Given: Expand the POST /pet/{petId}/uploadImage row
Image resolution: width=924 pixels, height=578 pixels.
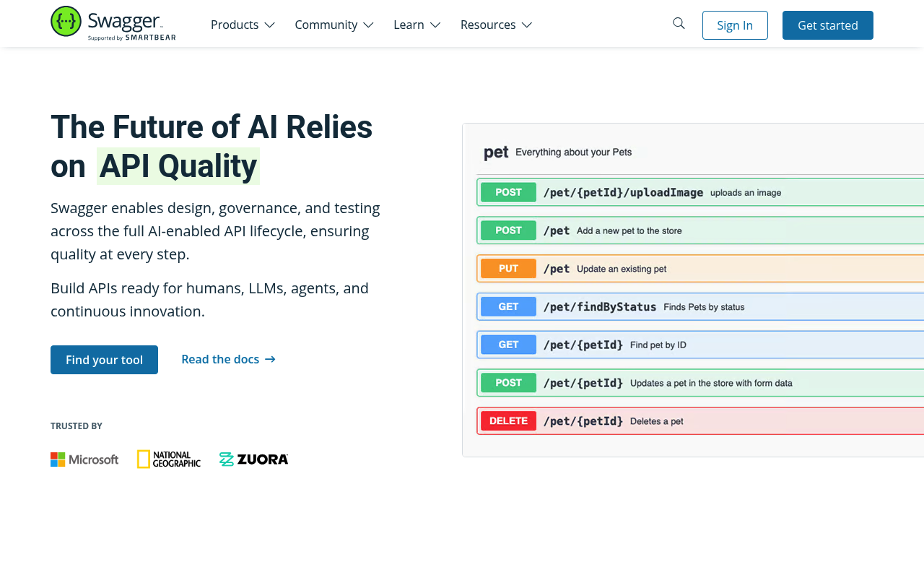Looking at the screenshot, I should click(x=700, y=192).
